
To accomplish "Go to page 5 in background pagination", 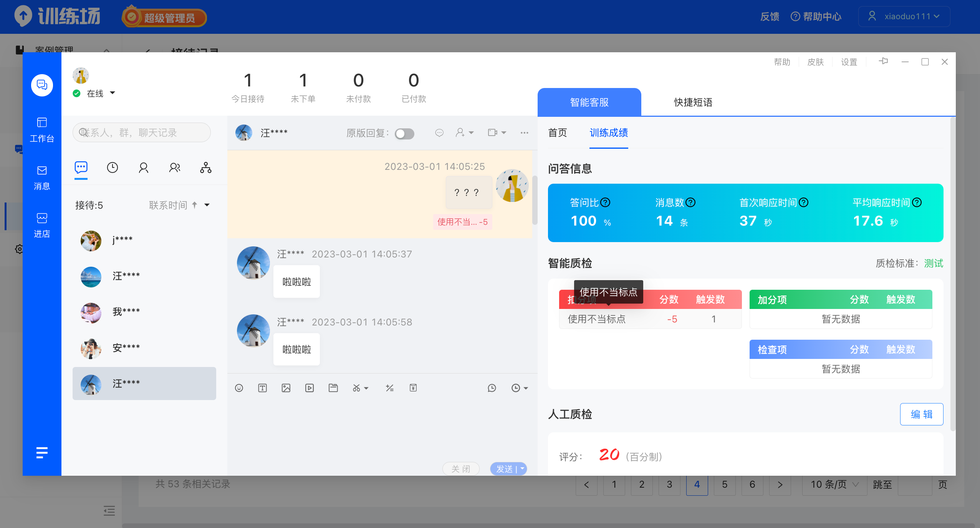I will pos(725,484).
